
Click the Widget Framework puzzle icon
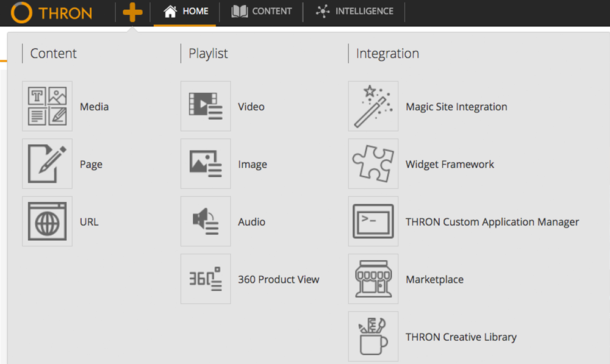[x=373, y=164]
